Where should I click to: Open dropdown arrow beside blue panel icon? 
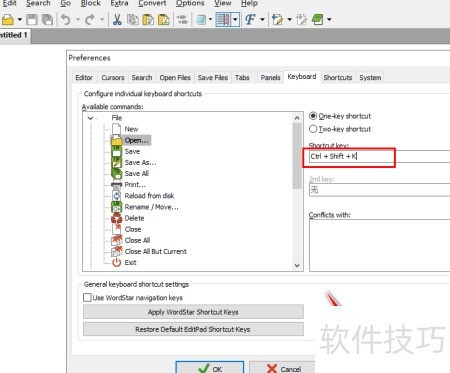(x=210, y=20)
